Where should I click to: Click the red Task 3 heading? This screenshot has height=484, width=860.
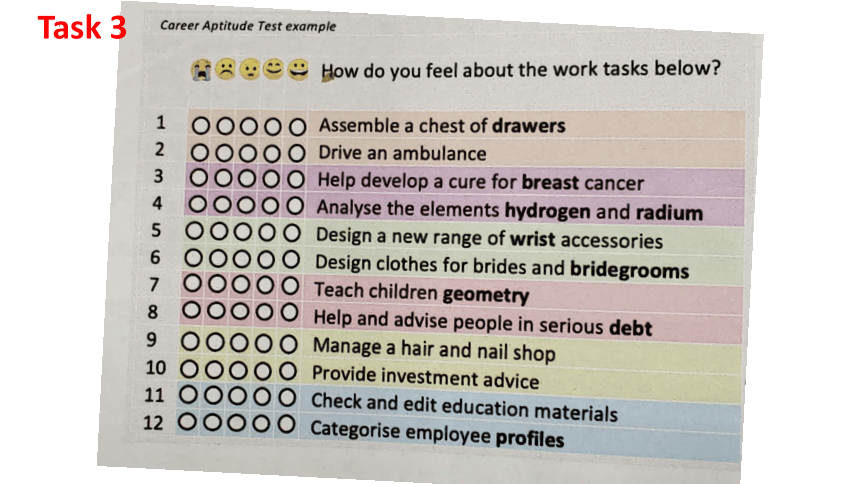[82, 27]
